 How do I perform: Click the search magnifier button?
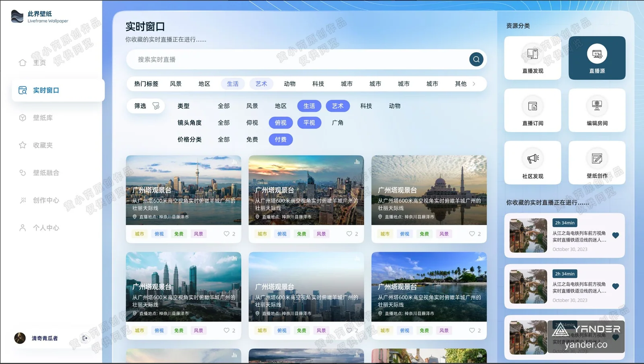(476, 59)
